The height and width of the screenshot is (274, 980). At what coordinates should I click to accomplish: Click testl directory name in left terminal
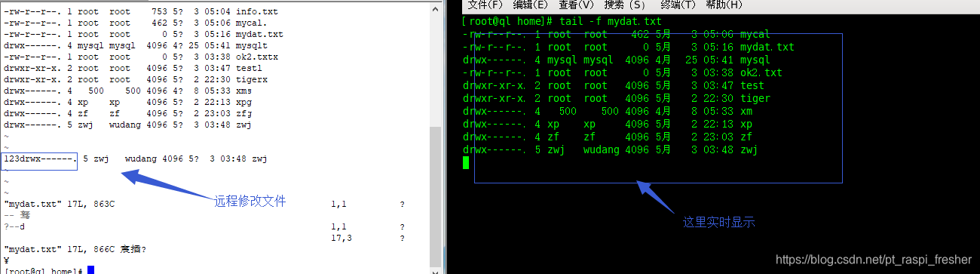[249, 68]
